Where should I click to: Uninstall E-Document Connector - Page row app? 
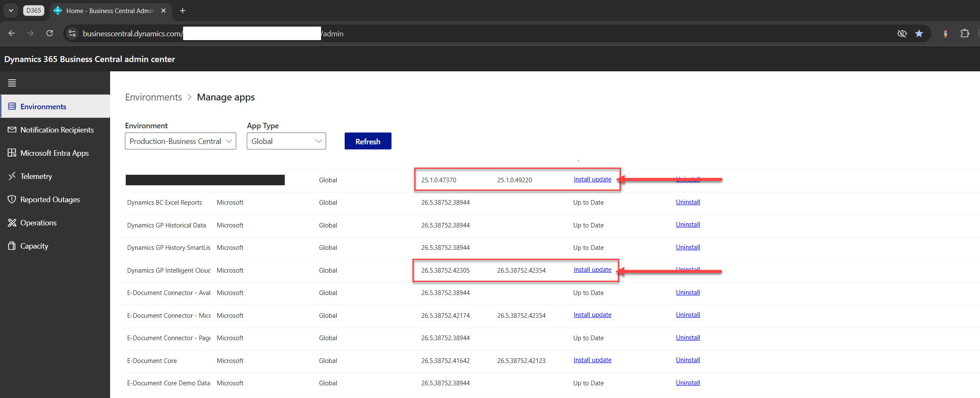(688, 338)
